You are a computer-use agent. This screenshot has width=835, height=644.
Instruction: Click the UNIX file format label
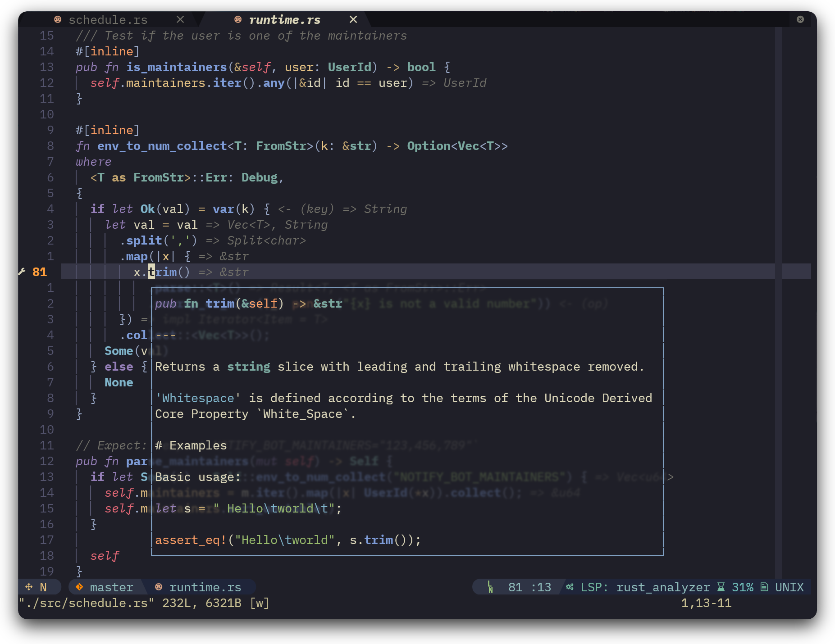point(789,587)
